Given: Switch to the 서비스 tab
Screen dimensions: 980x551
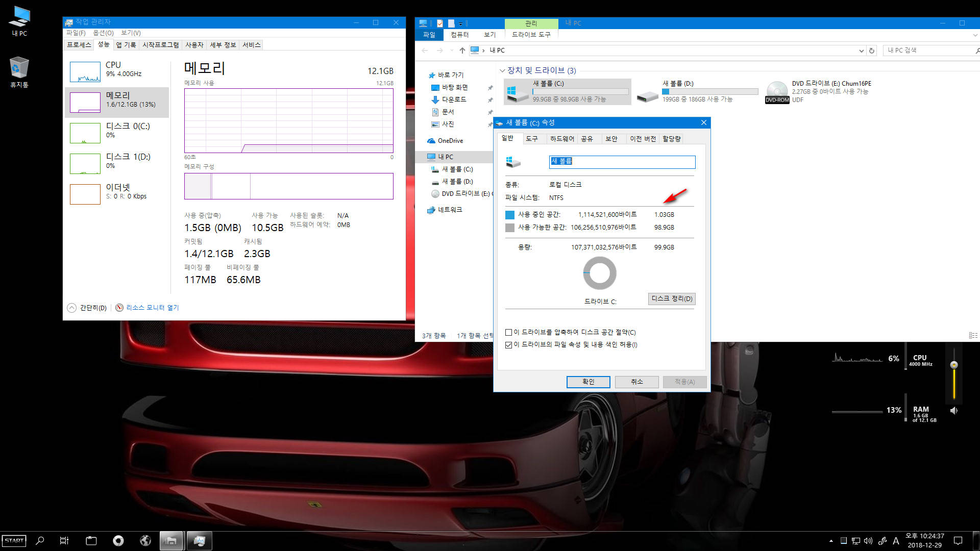Looking at the screenshot, I should [252, 45].
